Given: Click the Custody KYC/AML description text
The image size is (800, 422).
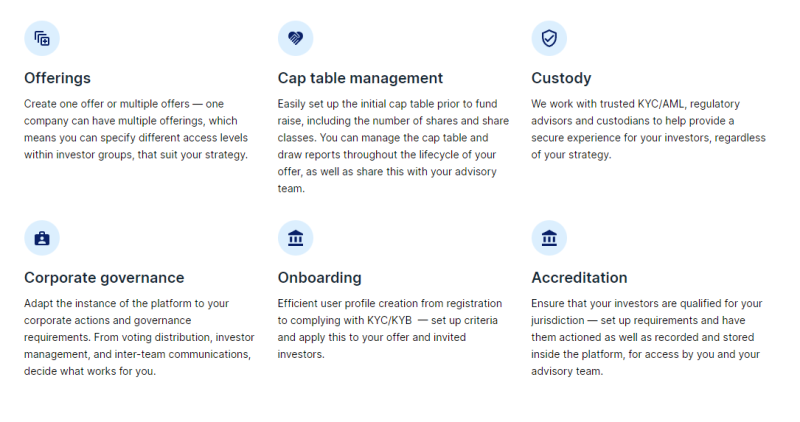Looking at the screenshot, I should (x=648, y=129).
